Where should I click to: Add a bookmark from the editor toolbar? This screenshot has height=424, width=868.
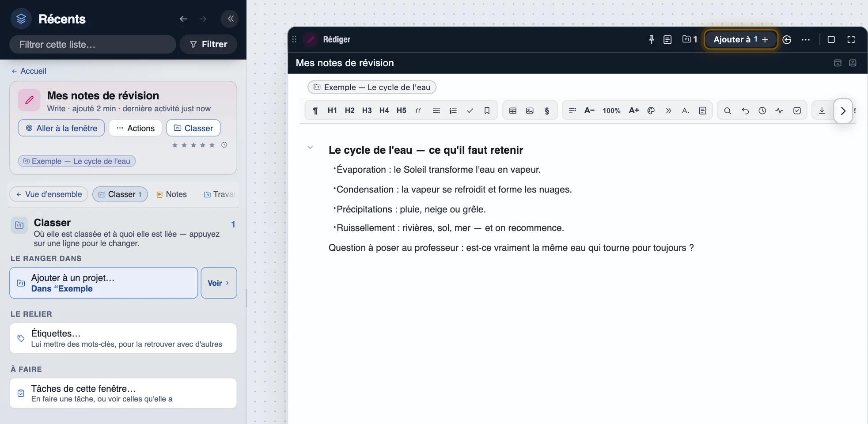pyautogui.click(x=487, y=111)
